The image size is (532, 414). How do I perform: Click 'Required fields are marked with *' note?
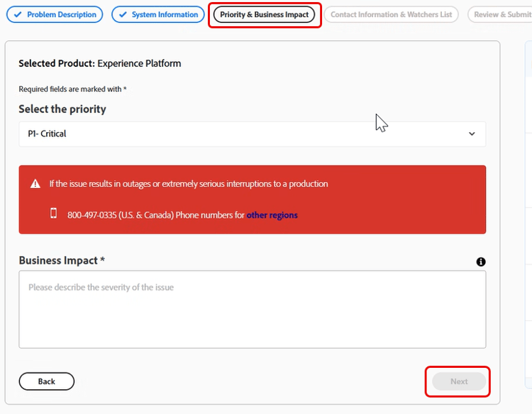coord(72,89)
